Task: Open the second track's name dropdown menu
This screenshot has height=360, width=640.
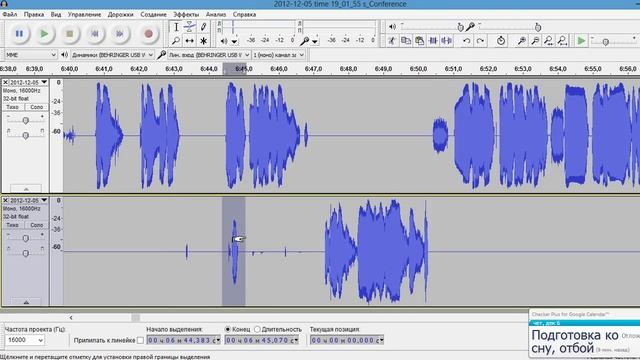Action: pyautogui.click(x=44, y=200)
